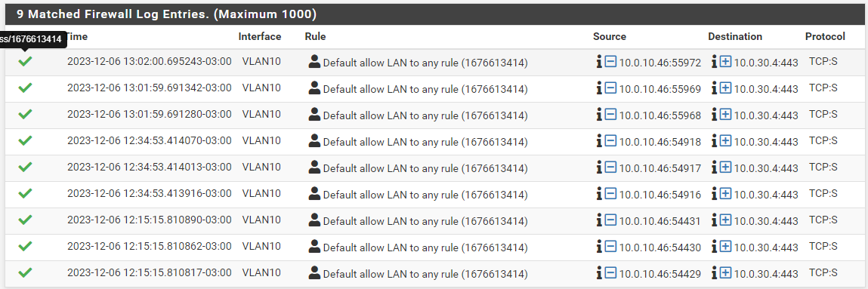Screen dimensions: 868x289
Task: Click destination info icon in 13:01:59.691342 row
Action: click(714, 88)
